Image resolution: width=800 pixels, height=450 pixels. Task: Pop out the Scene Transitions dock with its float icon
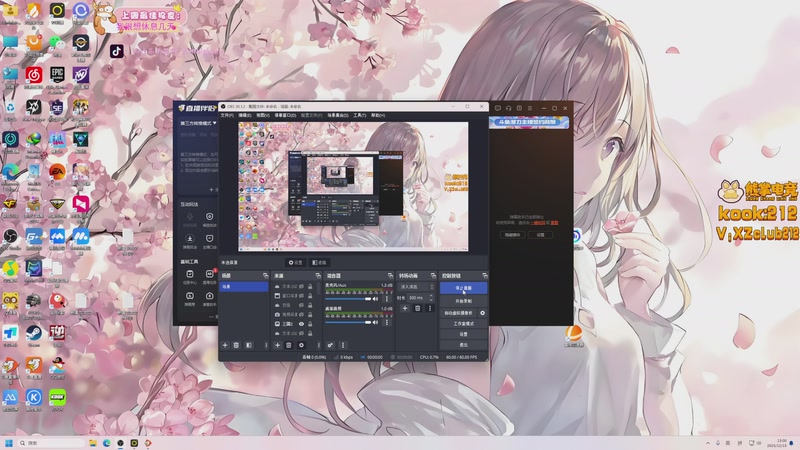coord(433,276)
